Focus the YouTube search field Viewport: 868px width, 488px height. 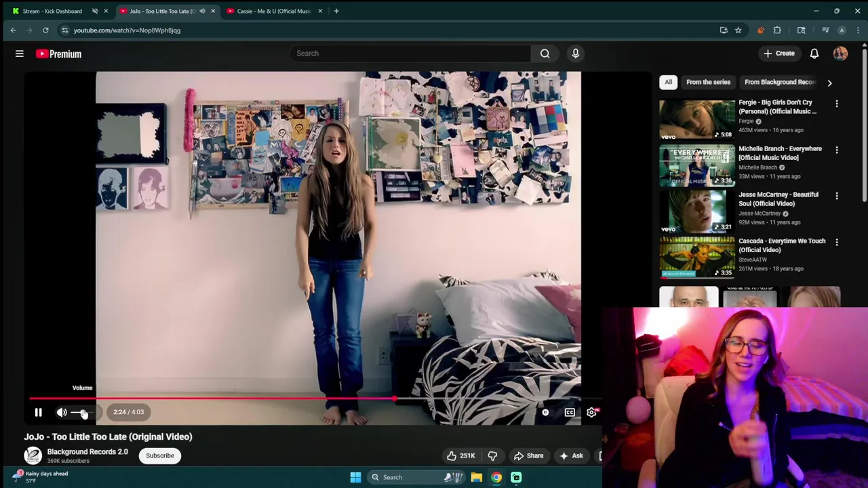(x=411, y=54)
